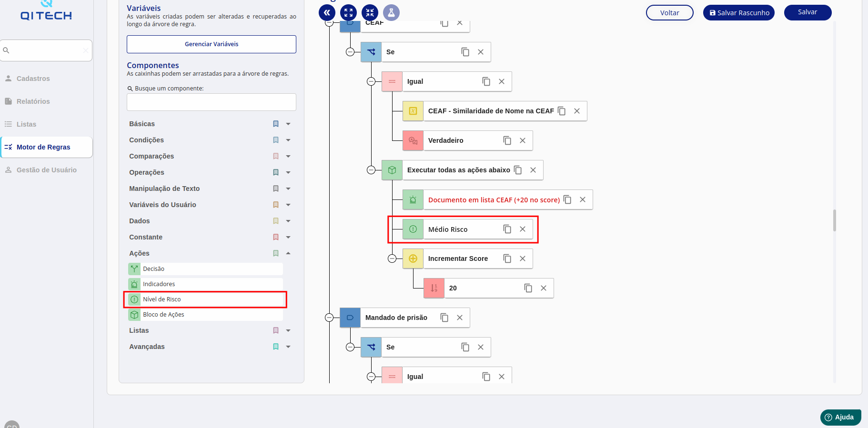Click the shrink tree view icon
This screenshot has width=868, height=428.
(x=370, y=13)
